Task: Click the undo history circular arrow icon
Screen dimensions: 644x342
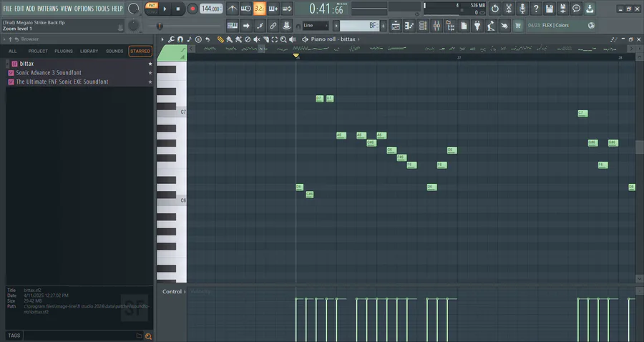Action: (495, 9)
